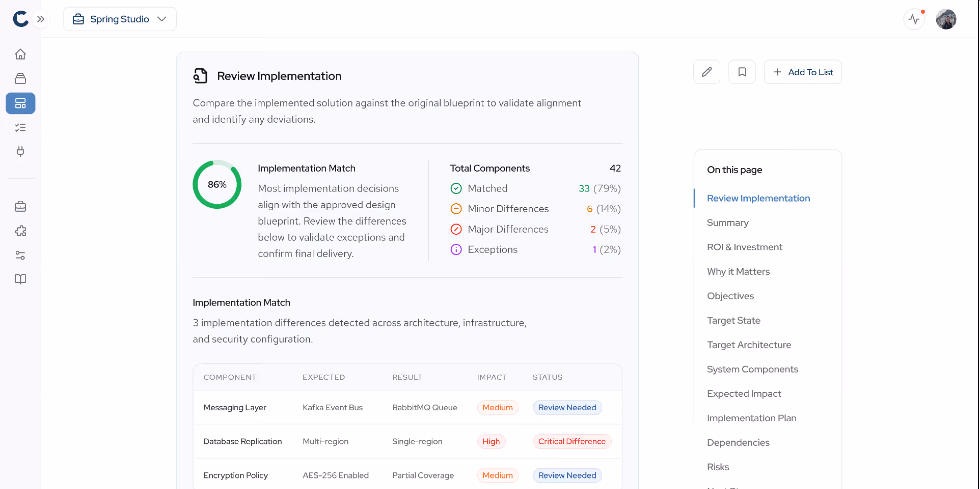Image resolution: width=980 pixels, height=489 pixels.
Task: Open the Spring Studio workspace dropdown
Action: (x=120, y=19)
